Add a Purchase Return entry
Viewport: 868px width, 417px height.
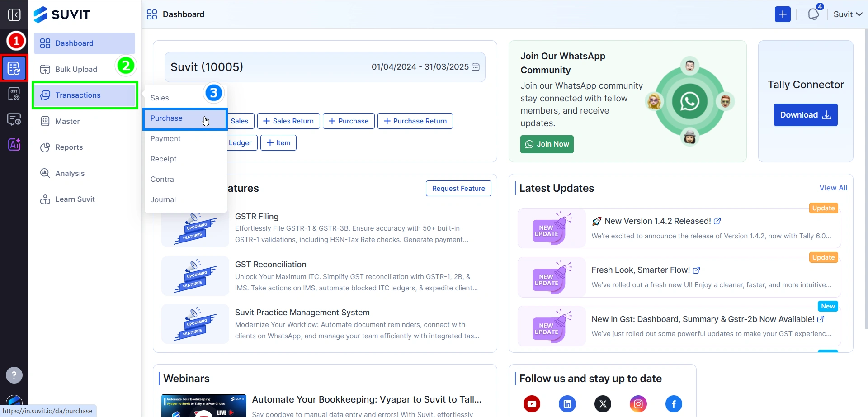tap(415, 121)
